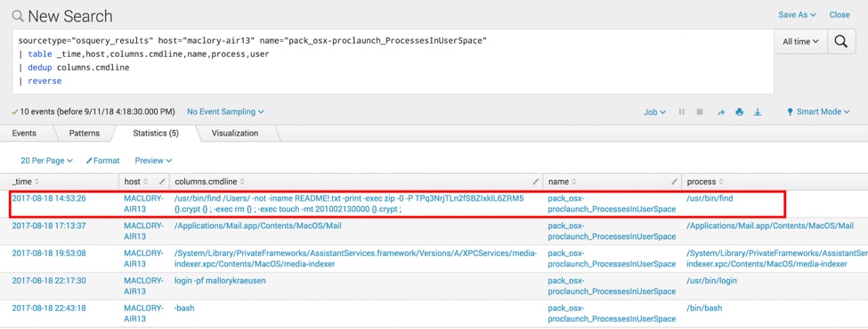868x329 pixels.
Task: Pause the search job
Action: [681, 112]
